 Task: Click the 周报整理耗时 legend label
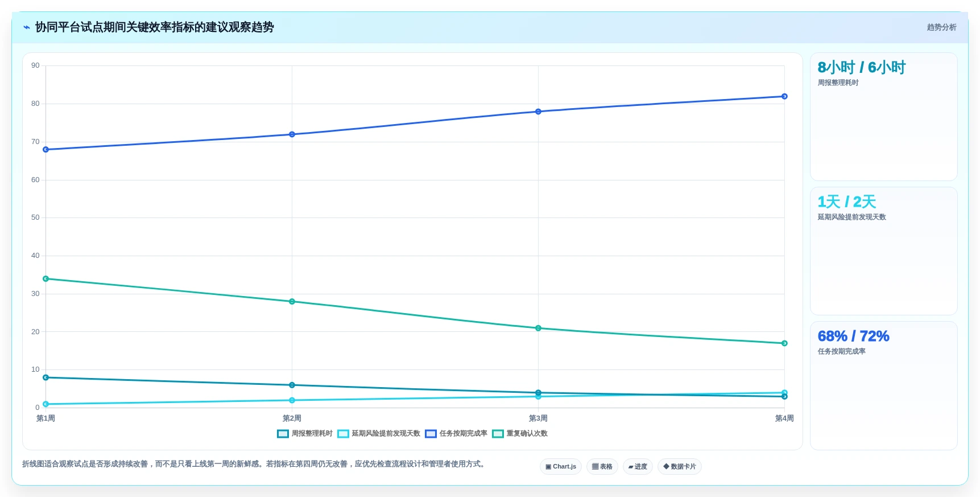click(x=312, y=434)
